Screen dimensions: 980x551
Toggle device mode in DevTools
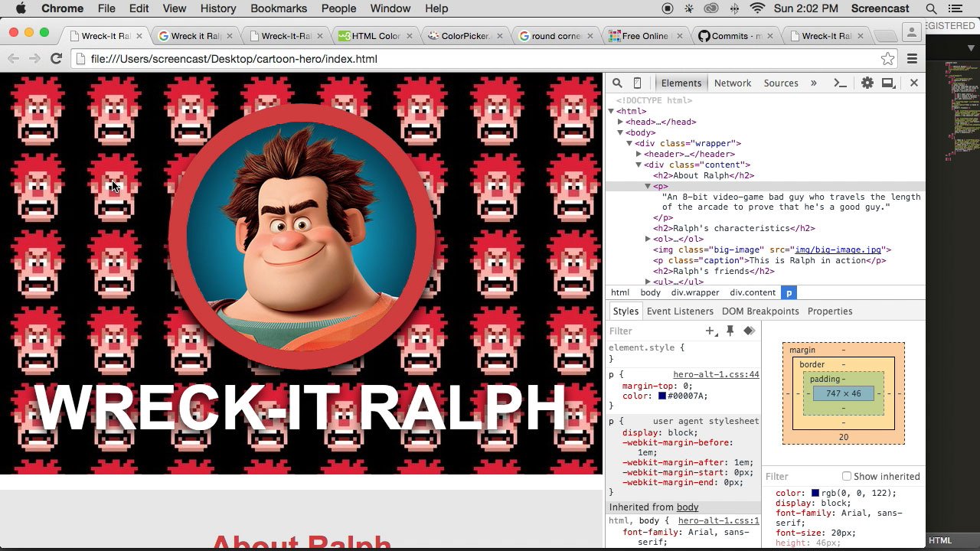637,83
